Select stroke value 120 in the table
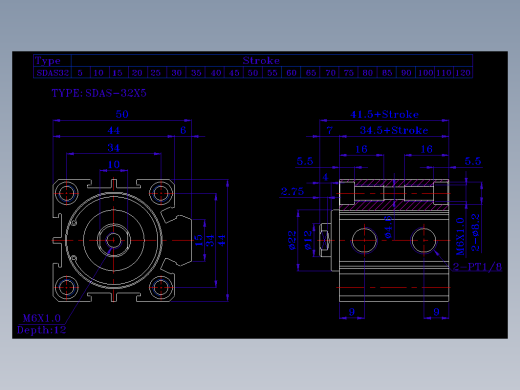Viewport: 520px width, 390px height. [463, 73]
